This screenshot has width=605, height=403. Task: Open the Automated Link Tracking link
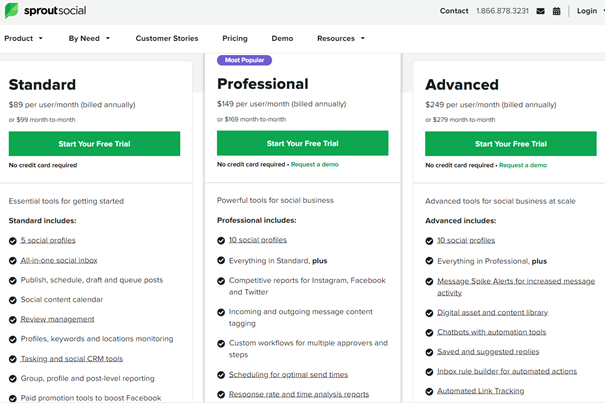(480, 391)
